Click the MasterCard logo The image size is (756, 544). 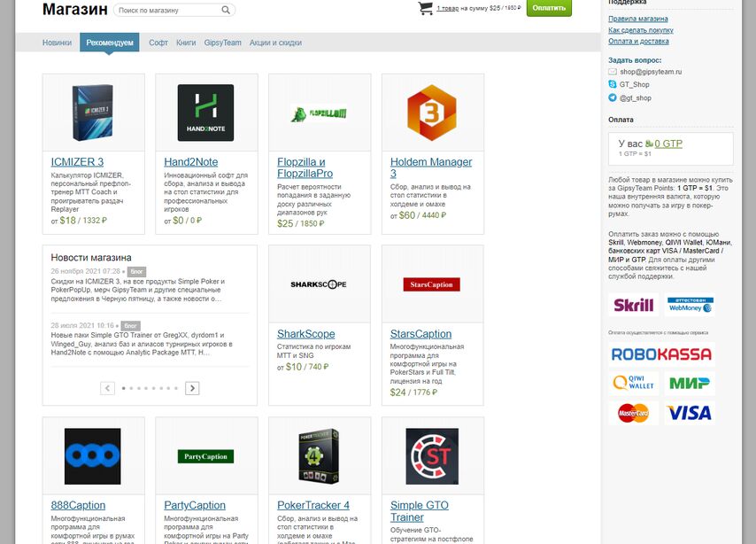point(634,413)
